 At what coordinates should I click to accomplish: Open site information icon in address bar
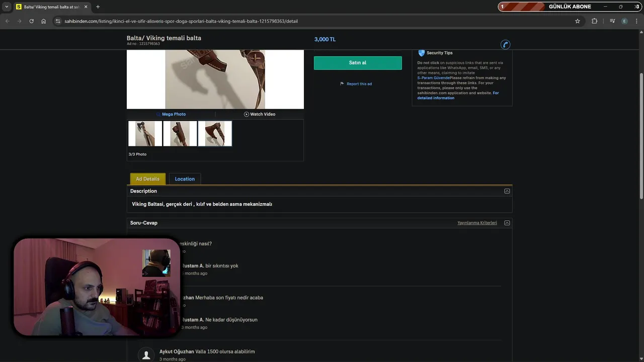click(58, 21)
